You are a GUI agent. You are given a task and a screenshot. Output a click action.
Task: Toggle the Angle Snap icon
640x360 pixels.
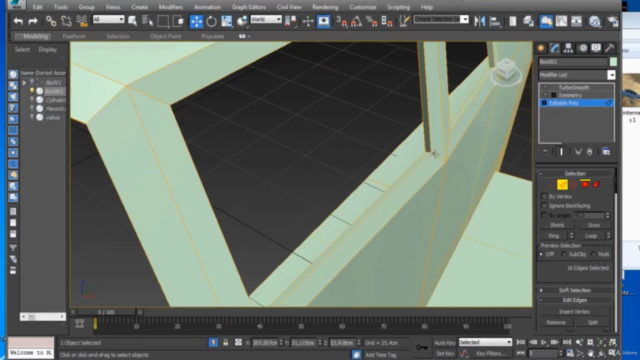356,21
